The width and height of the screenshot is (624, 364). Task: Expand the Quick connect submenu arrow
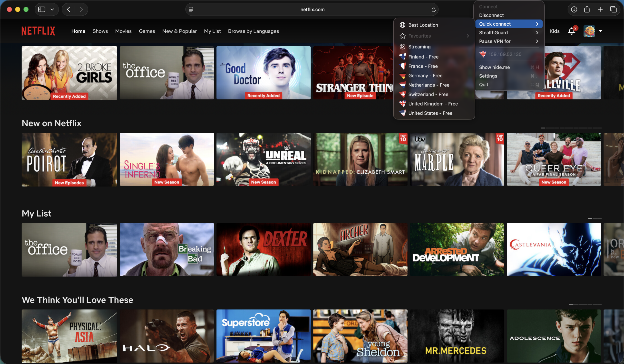(537, 24)
